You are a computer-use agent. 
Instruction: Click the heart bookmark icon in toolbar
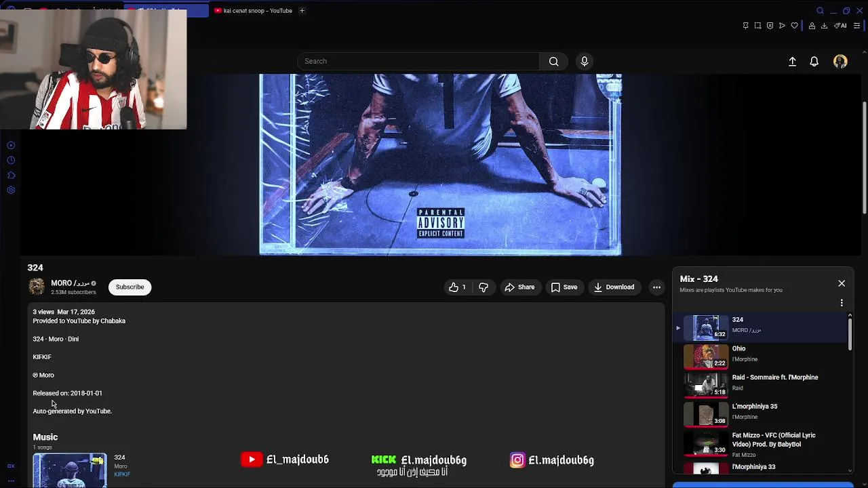click(x=794, y=26)
